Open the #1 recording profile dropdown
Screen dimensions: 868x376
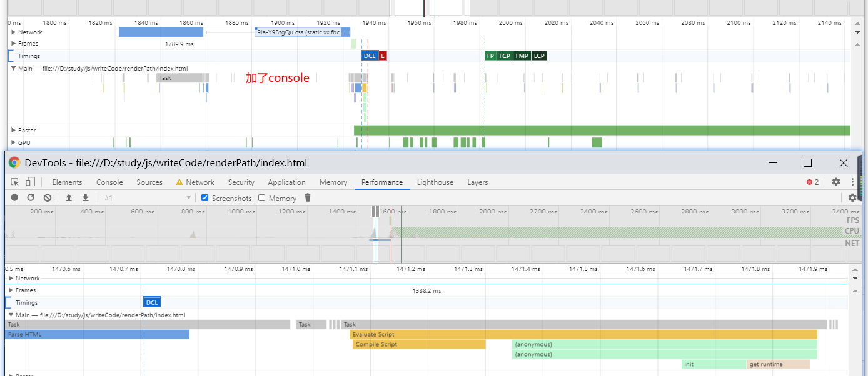147,198
